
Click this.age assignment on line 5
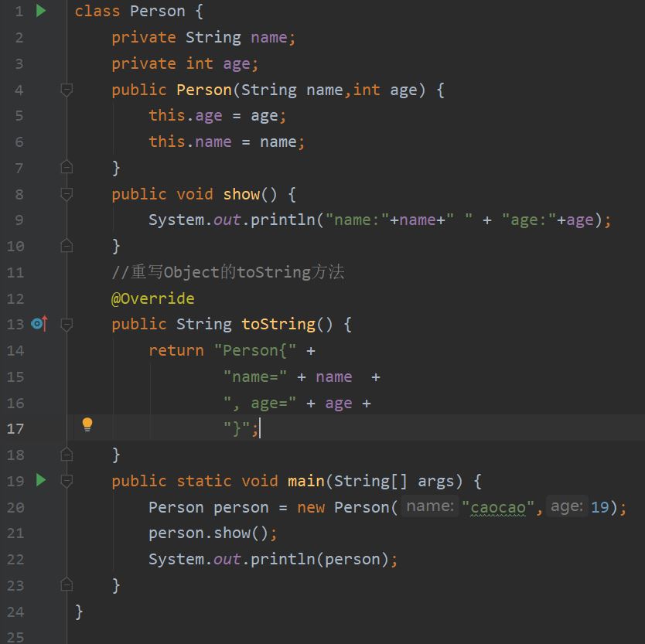(x=217, y=116)
